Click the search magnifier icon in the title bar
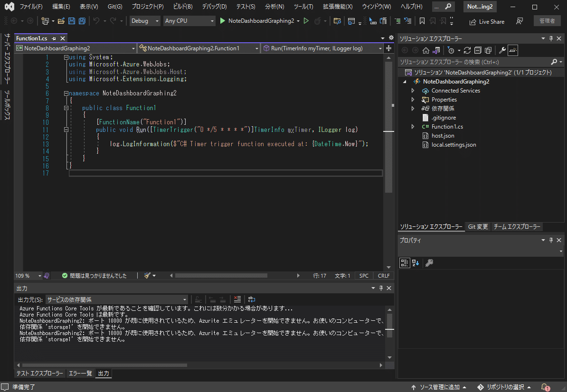Screen dimensions: 567x392 click(448, 7)
